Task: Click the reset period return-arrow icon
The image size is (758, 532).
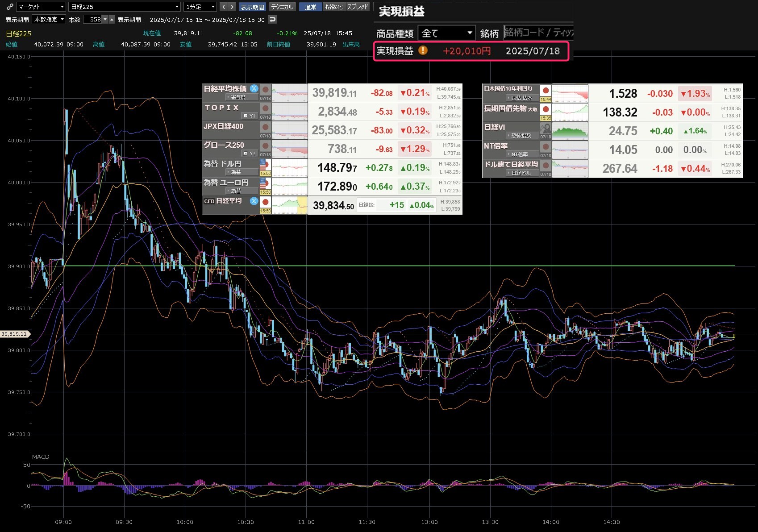Action: 272,19
